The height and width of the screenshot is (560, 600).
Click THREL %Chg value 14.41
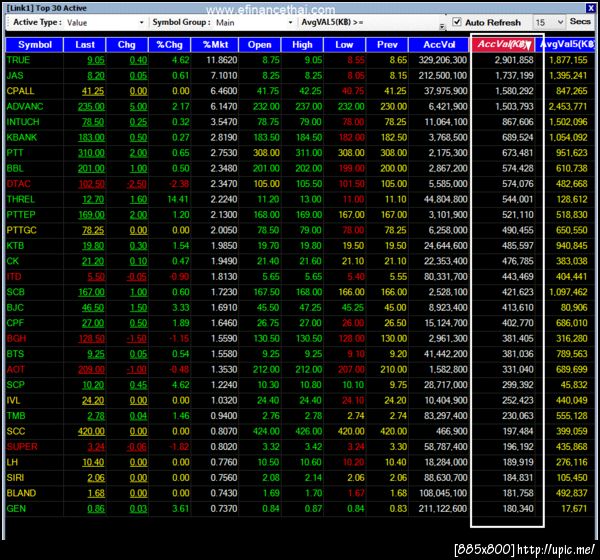178,199
